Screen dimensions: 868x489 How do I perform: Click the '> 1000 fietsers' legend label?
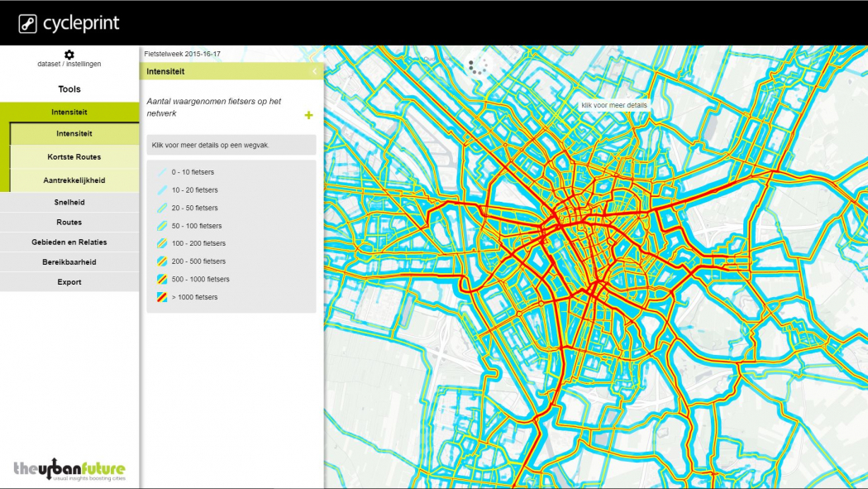(195, 297)
